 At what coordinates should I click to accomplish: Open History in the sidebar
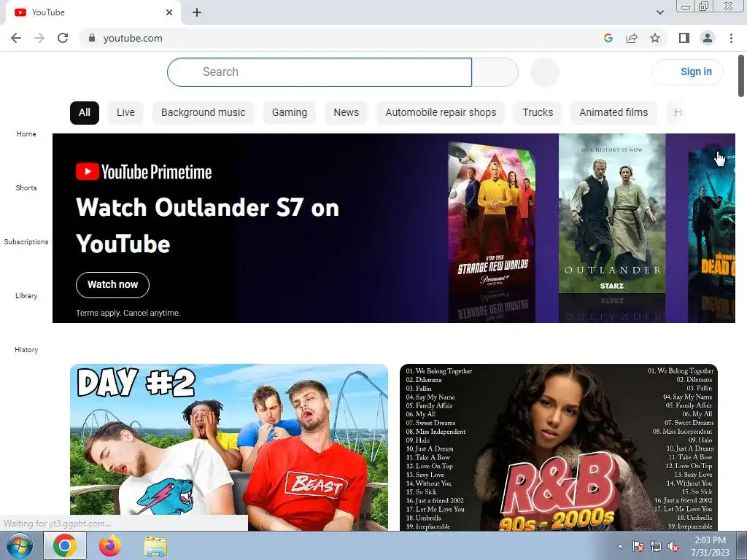click(x=26, y=349)
